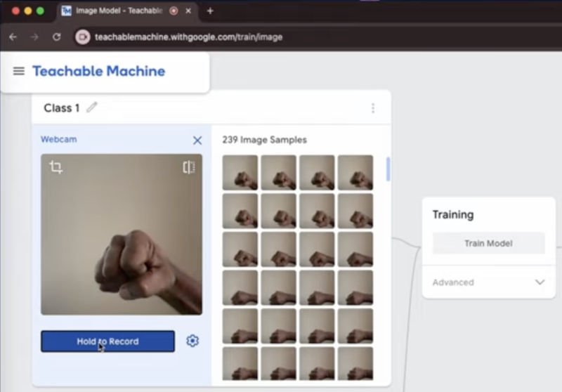562x392 pixels.
Task: Click the camera recording indicator in address bar
Action: [83, 37]
